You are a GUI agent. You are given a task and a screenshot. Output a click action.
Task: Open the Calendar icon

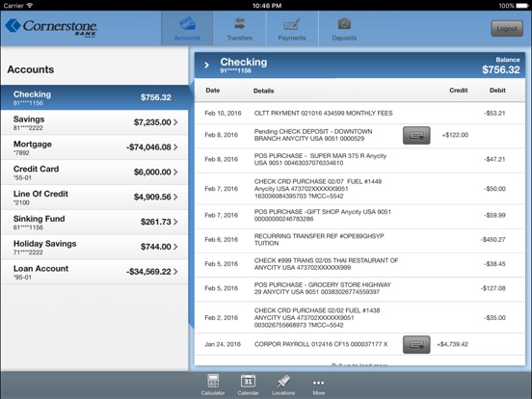tap(248, 381)
